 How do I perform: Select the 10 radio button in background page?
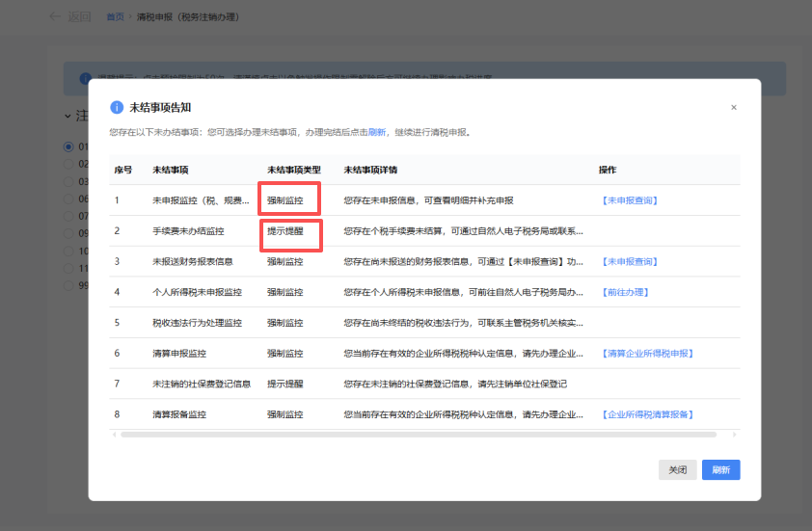coord(68,251)
